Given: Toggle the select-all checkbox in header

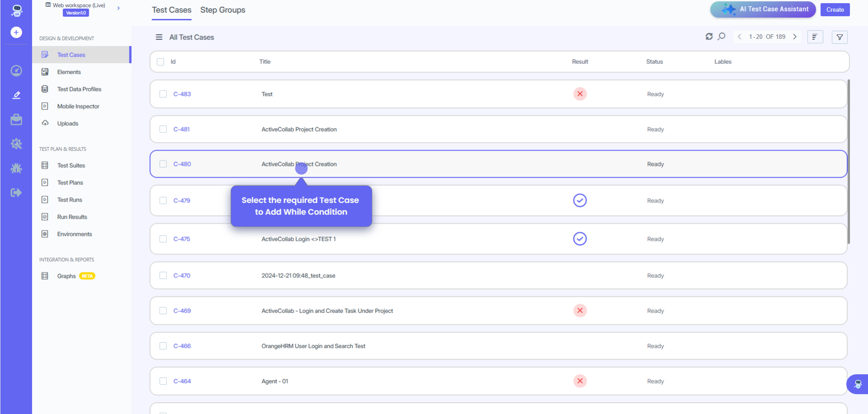Looking at the screenshot, I should [161, 62].
